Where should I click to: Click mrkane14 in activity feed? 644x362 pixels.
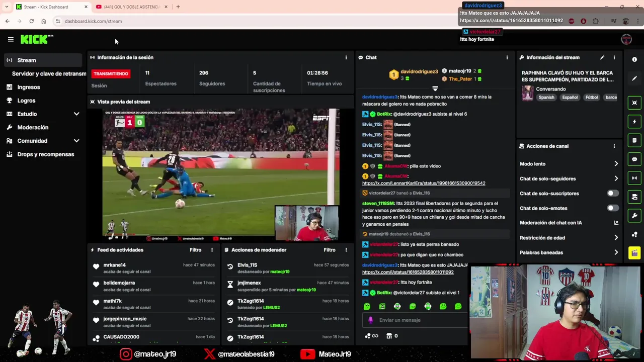(x=115, y=265)
